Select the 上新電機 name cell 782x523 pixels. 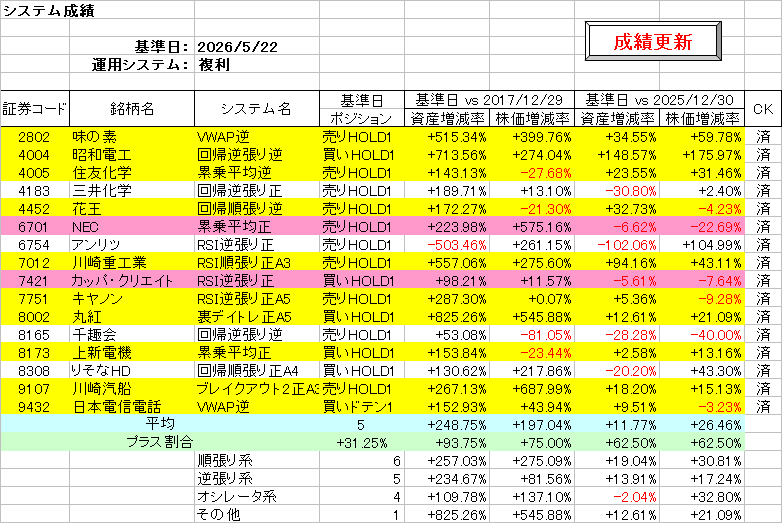(132, 352)
